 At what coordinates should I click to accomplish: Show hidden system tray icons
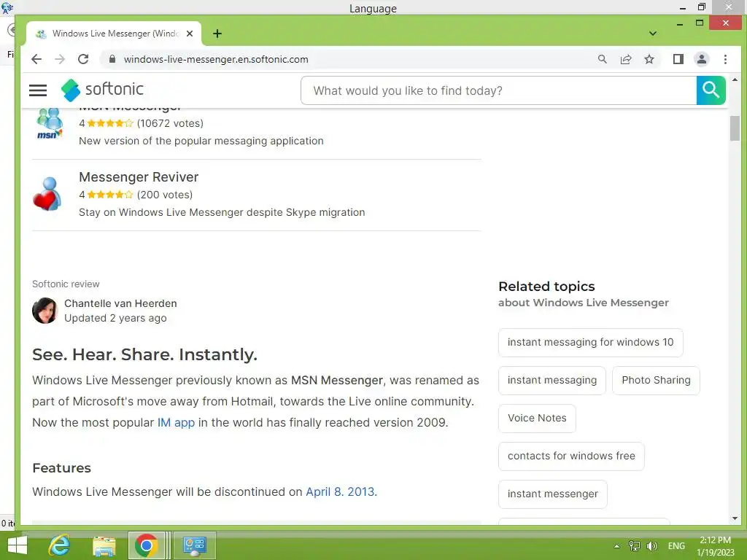616,546
